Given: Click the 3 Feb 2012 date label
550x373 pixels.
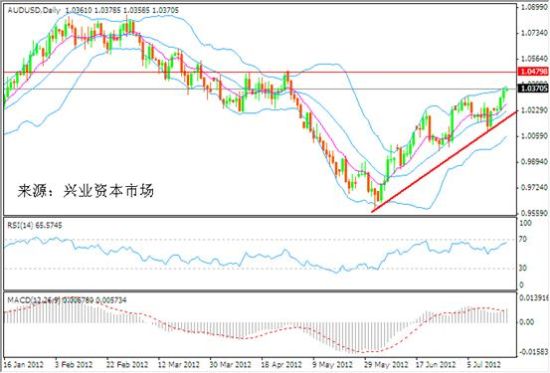Looking at the screenshot, I should click(x=73, y=364).
